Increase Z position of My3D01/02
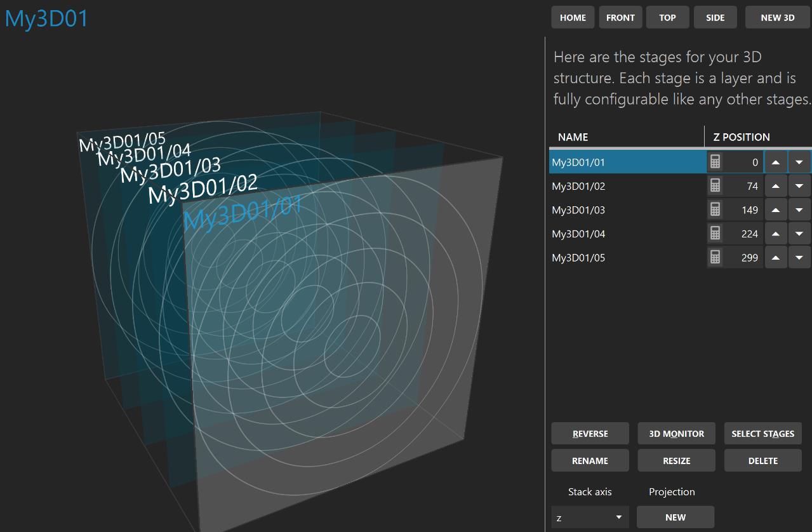 [x=776, y=186]
